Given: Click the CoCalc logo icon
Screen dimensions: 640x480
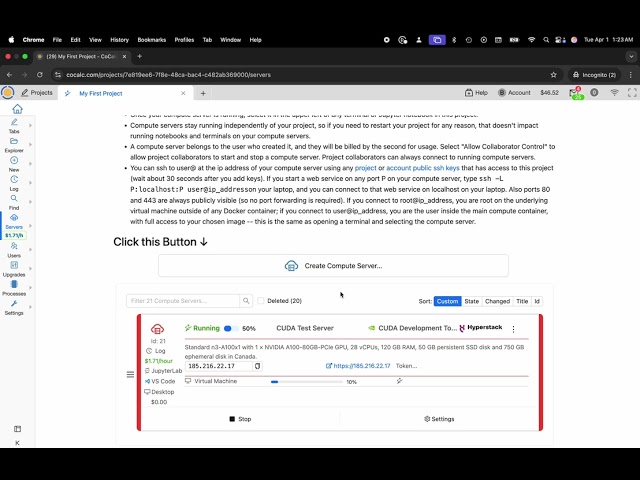Looking at the screenshot, I should [7, 93].
